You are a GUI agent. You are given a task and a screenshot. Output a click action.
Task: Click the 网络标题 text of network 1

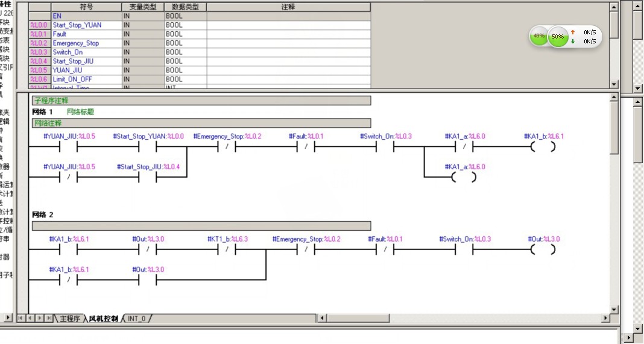pos(80,112)
